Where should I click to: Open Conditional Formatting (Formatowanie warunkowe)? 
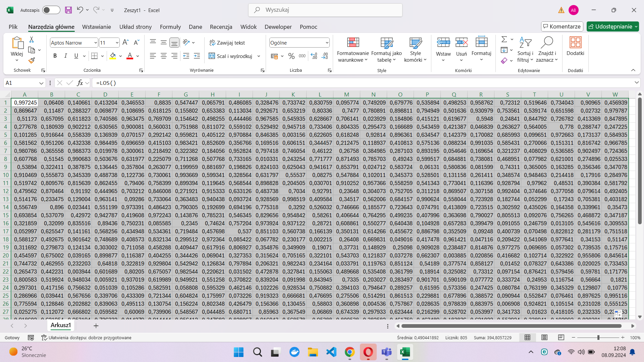(353, 50)
